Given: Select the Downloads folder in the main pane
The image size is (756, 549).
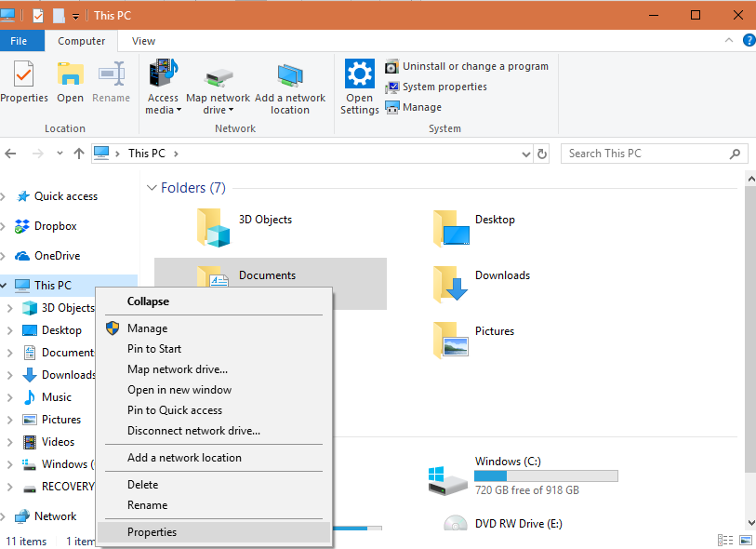Looking at the screenshot, I should (x=482, y=284).
